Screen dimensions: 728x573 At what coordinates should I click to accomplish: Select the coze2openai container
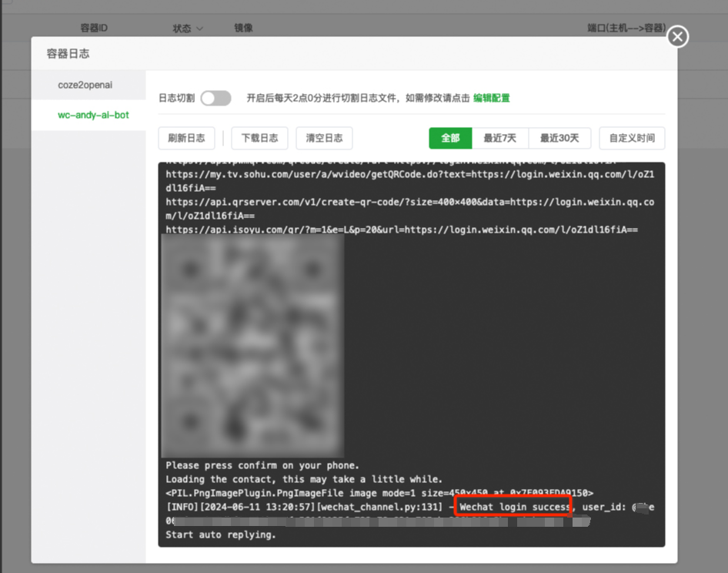tap(88, 85)
